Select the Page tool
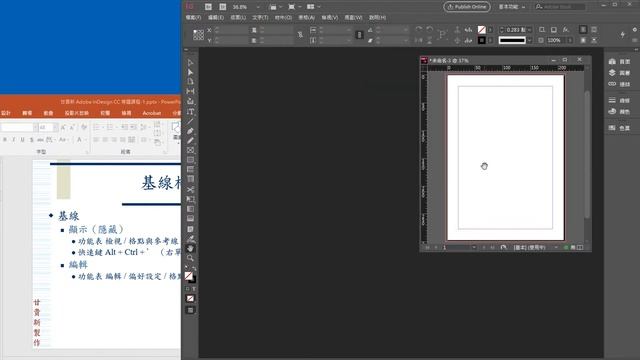 [190, 82]
